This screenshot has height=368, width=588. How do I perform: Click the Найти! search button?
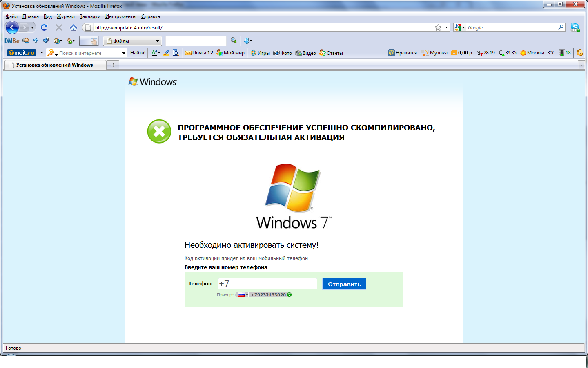click(x=138, y=53)
